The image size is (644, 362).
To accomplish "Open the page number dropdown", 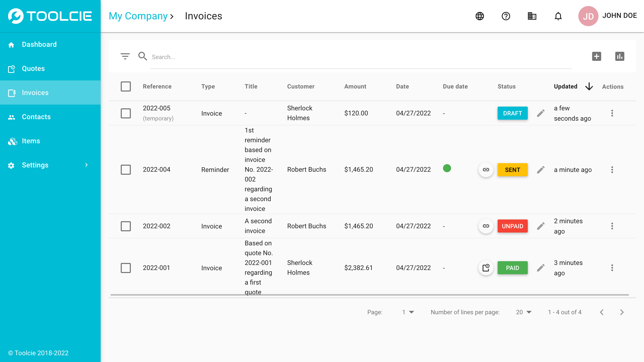I will coord(408,312).
